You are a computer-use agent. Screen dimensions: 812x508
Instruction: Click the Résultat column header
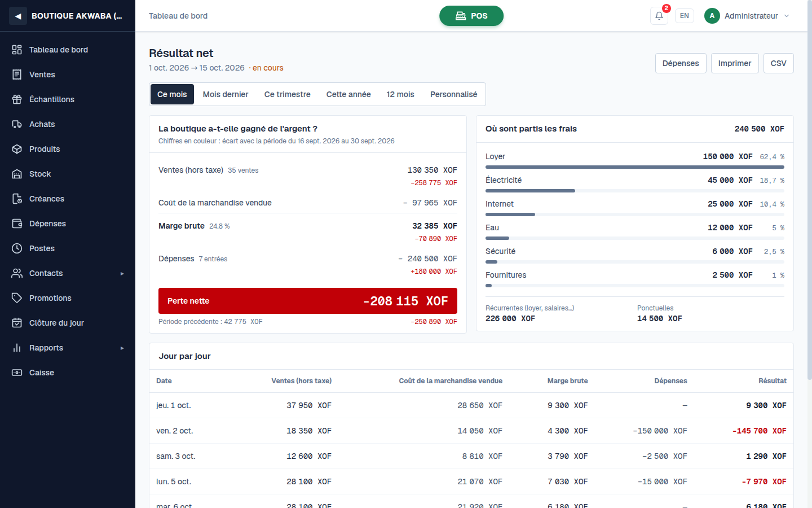coord(773,381)
